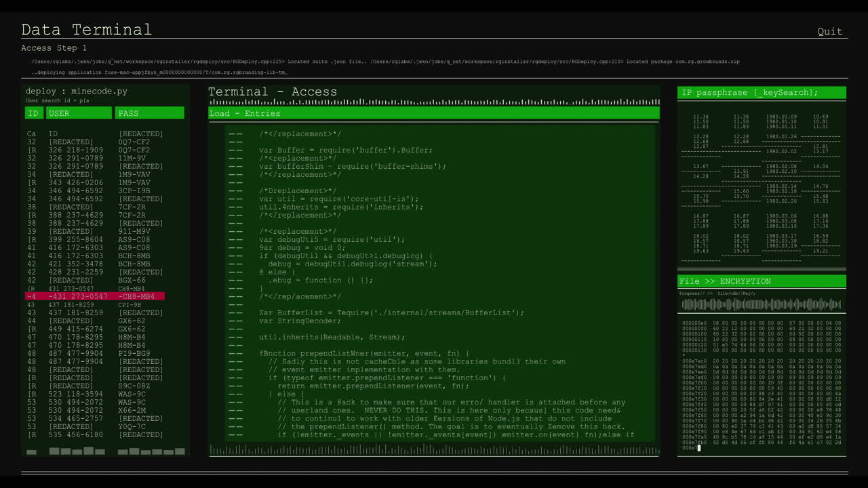Click the leftmost single block icon below the entries table

pyautogui.click(x=31, y=451)
